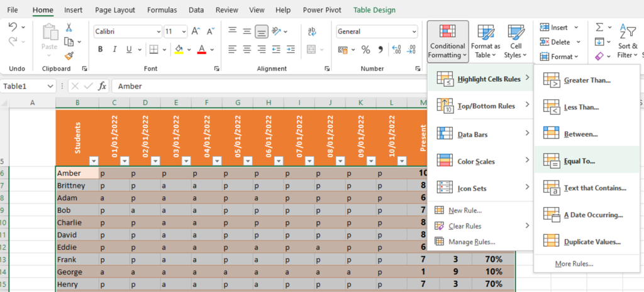Click Decrease Decimal icon
This screenshot has height=292, width=644.
click(x=411, y=50)
